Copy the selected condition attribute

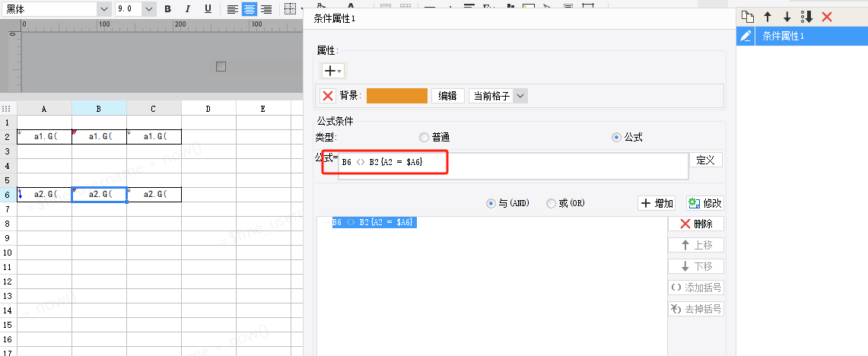click(x=747, y=17)
